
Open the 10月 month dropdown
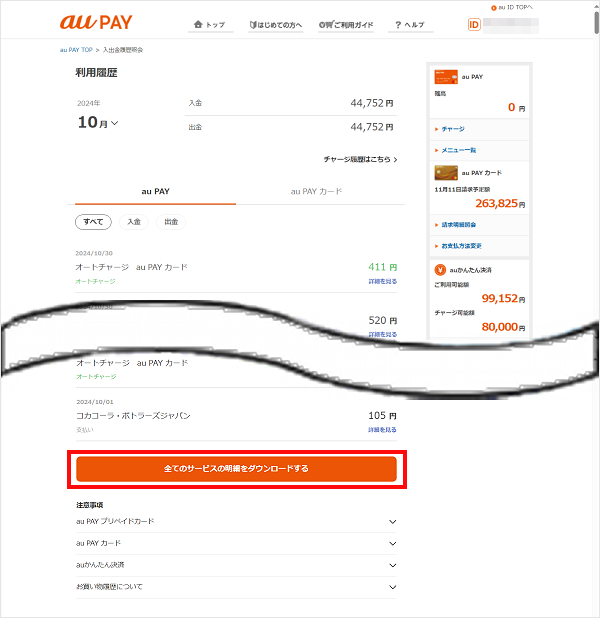tap(98, 123)
